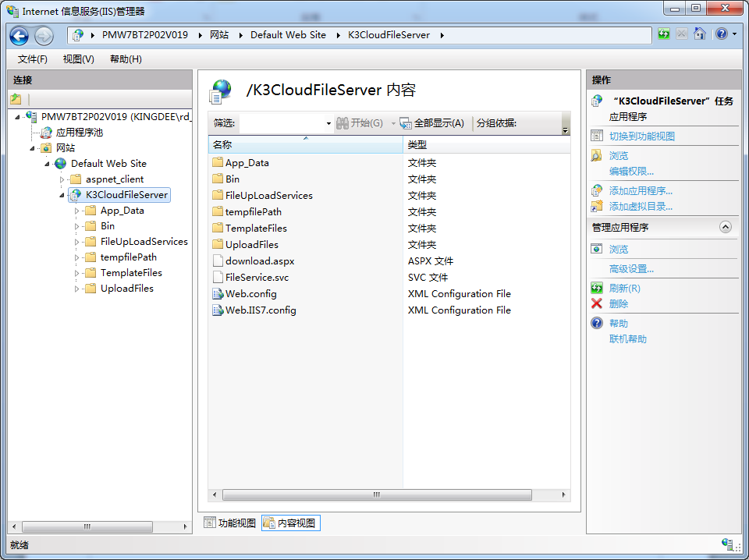749x560 pixels.
Task: Click the 浏览 icon under 管理应用程序
Action: click(597, 250)
